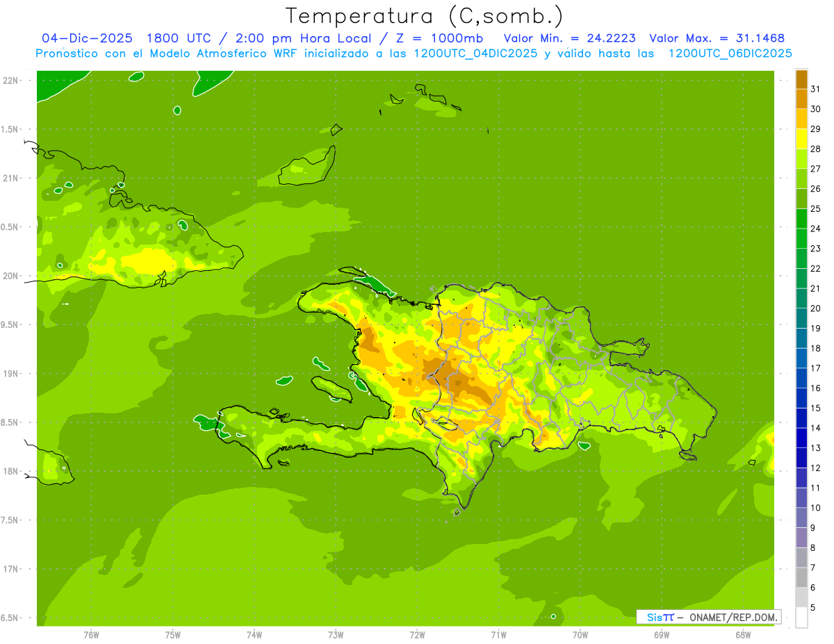
Task: Click the '19N' latitude label
Action: pos(11,373)
